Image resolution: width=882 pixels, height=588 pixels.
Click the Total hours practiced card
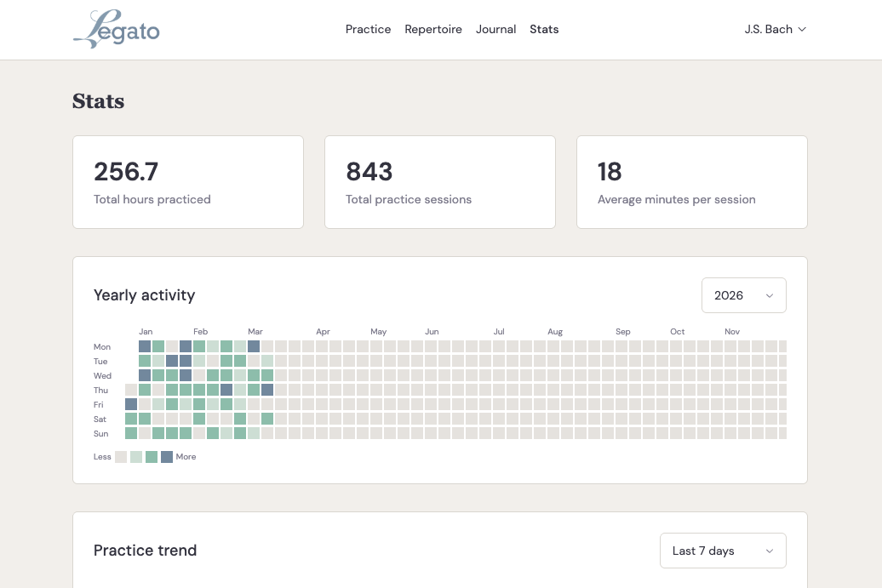(x=187, y=182)
